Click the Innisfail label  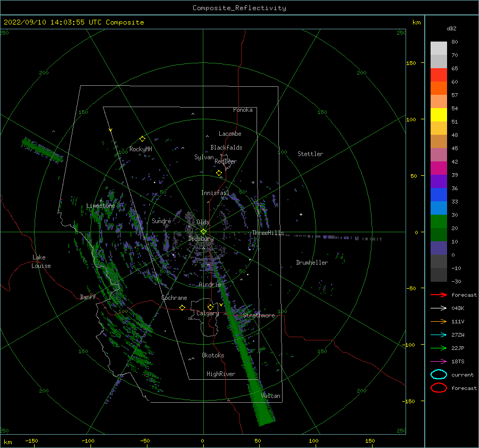pos(215,193)
